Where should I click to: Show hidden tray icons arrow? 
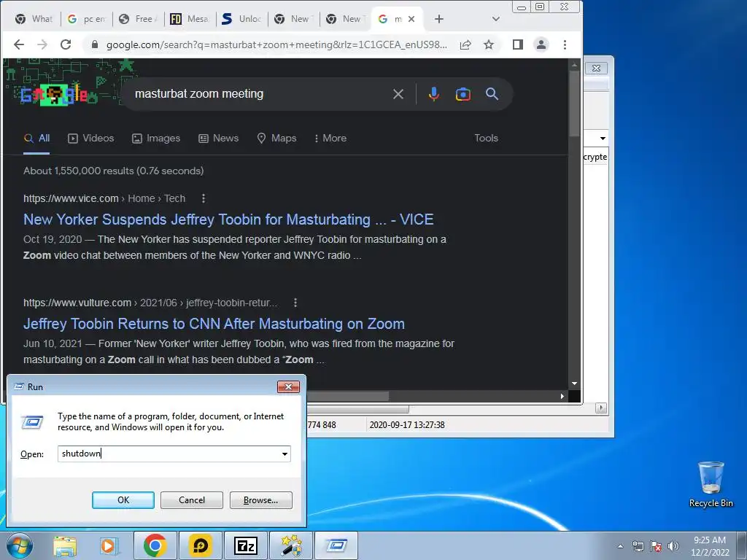pyautogui.click(x=620, y=546)
